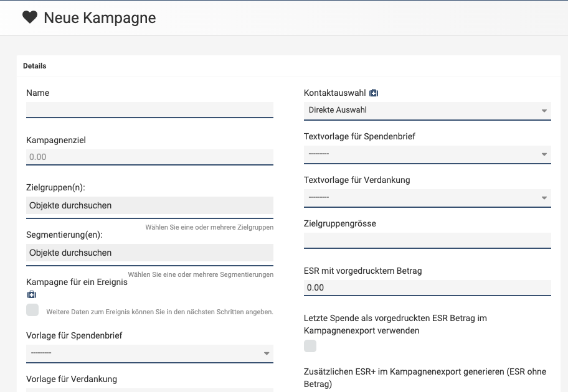Click the info icon under Kampagne für ein Ereignis
The image size is (568, 392).
[32, 294]
